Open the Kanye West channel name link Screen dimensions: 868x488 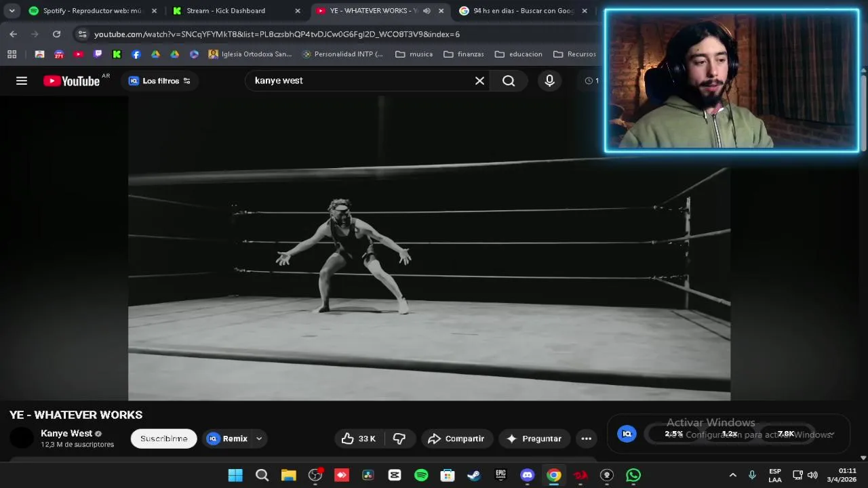coord(66,433)
